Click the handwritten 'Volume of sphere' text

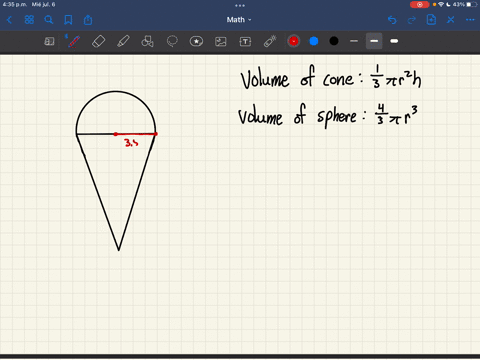tap(297, 116)
